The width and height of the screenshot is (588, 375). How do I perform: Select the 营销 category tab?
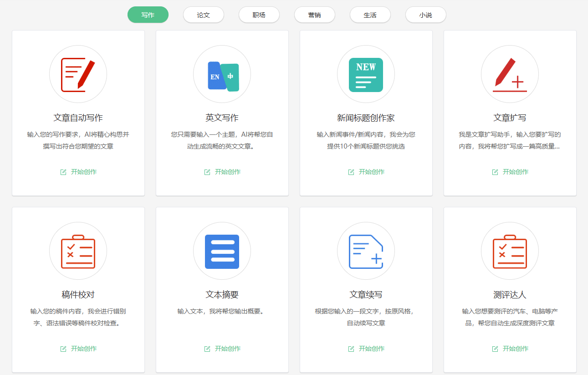pos(314,15)
